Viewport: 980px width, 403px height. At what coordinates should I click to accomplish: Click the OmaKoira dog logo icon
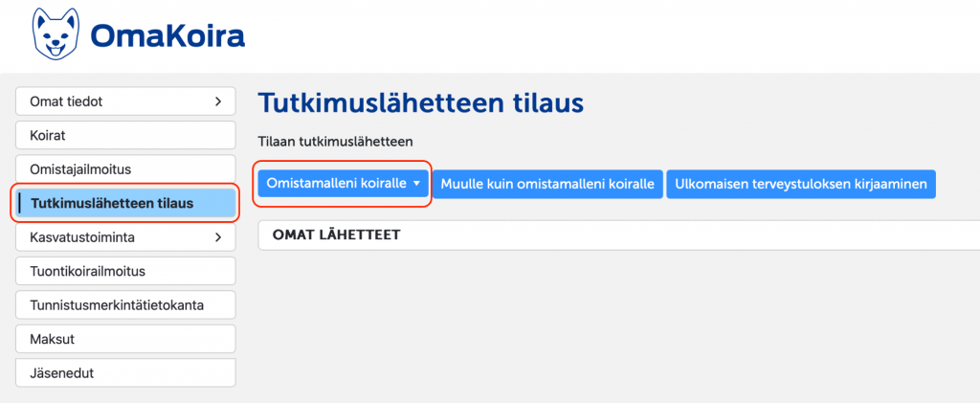[56, 34]
